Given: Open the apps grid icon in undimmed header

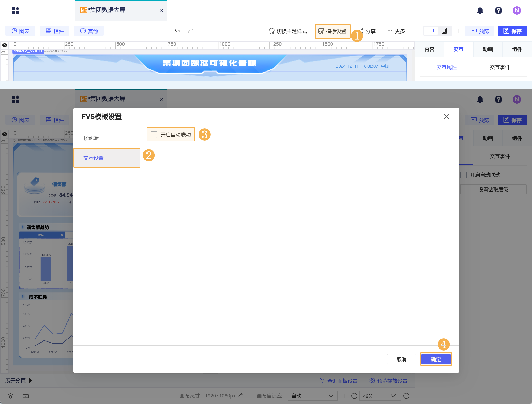Looking at the screenshot, I should click(16, 10).
